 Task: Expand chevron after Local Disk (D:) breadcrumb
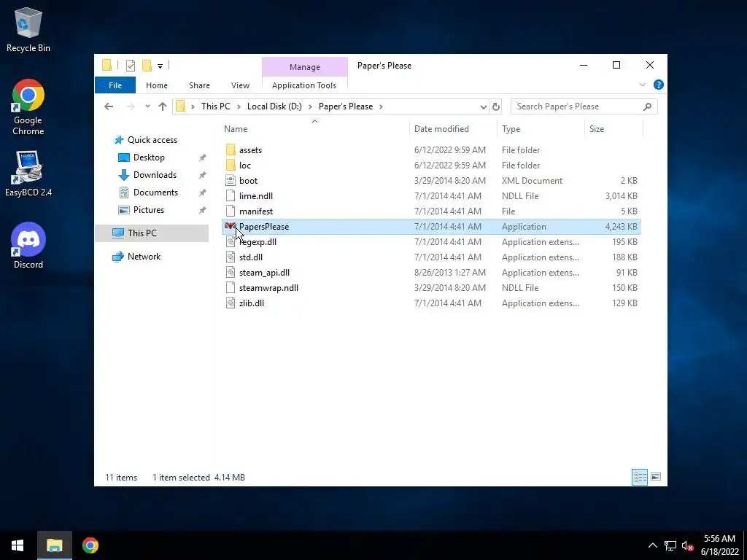point(310,106)
